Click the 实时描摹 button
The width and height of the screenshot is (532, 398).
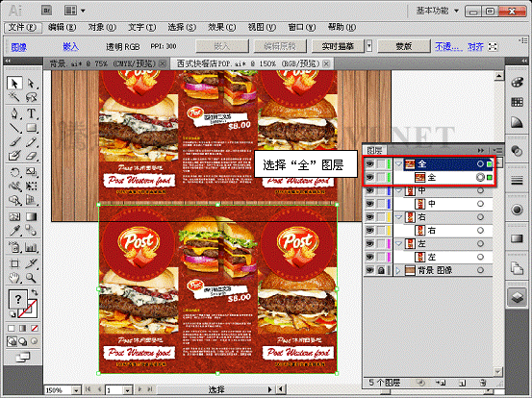coord(338,46)
